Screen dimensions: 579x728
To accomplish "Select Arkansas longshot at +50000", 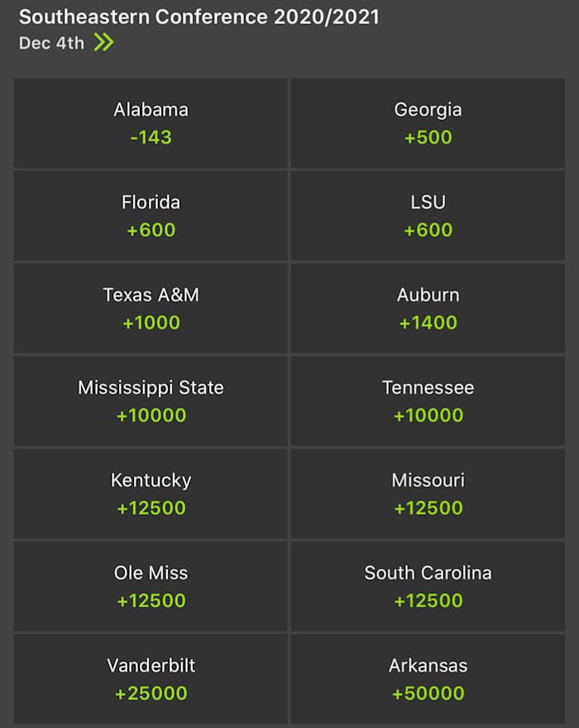I will [x=427, y=678].
